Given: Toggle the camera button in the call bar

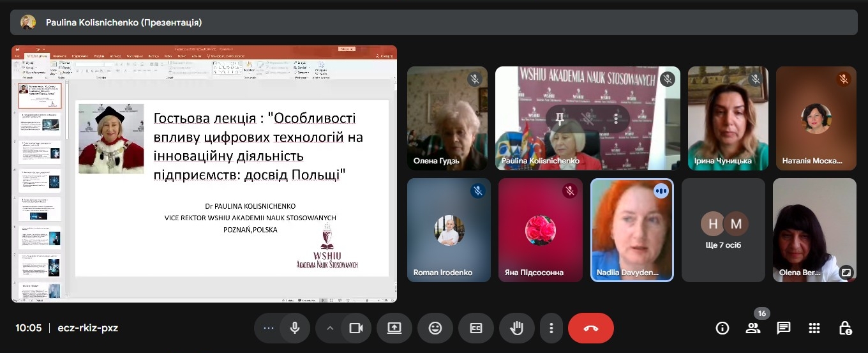Looking at the screenshot, I should point(356,328).
